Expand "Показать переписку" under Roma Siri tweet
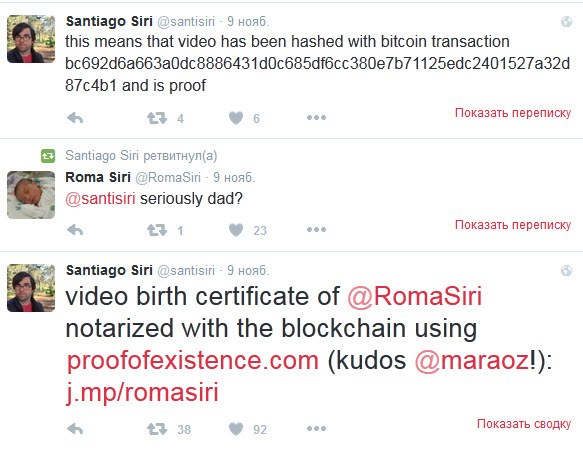The width and height of the screenshot is (583, 449). click(513, 225)
